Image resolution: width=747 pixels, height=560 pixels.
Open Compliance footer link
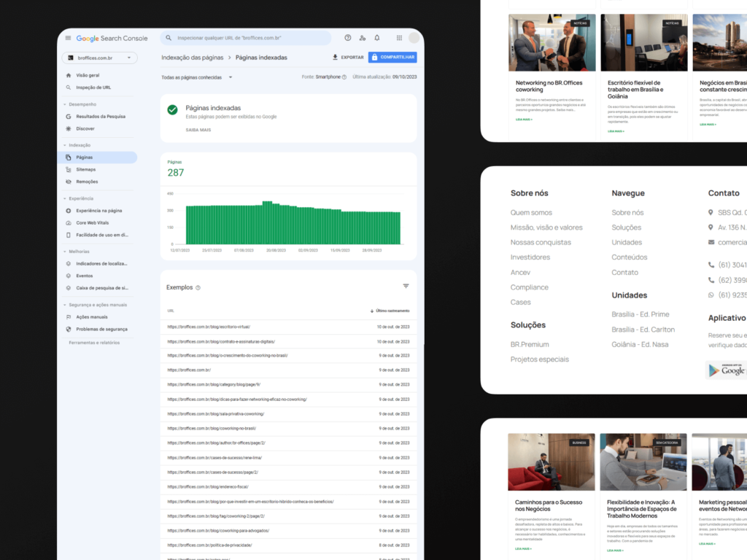tap(530, 287)
